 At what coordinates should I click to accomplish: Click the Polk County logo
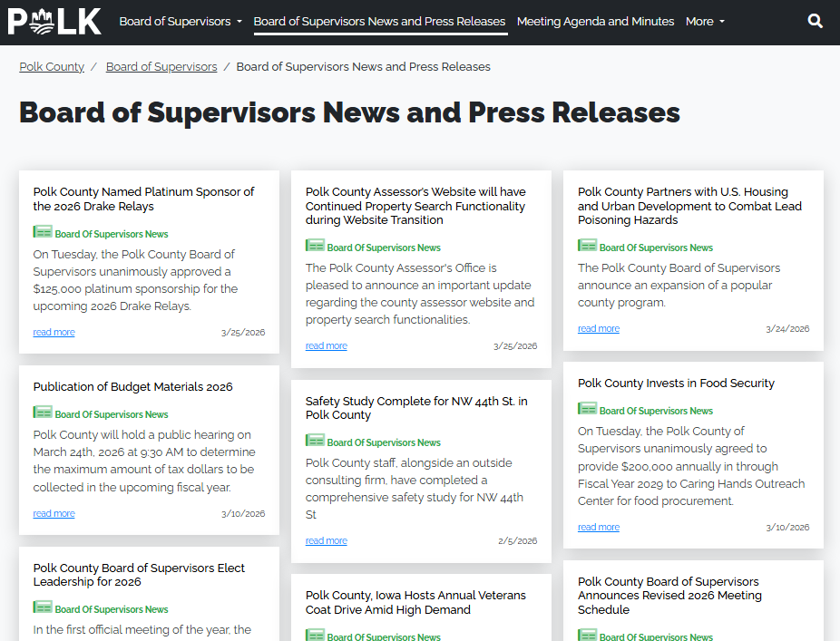pos(54,21)
